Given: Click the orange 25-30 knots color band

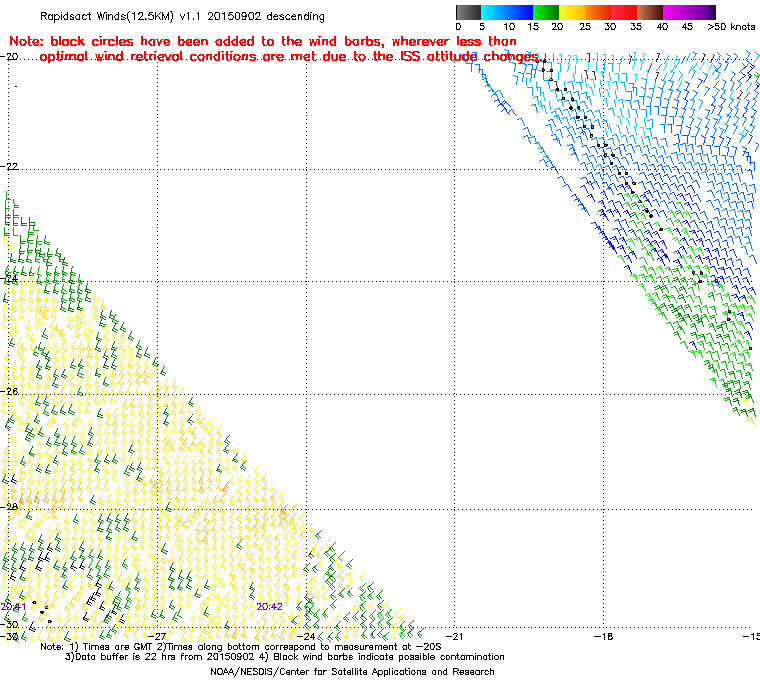Looking at the screenshot, I should coord(598,12).
